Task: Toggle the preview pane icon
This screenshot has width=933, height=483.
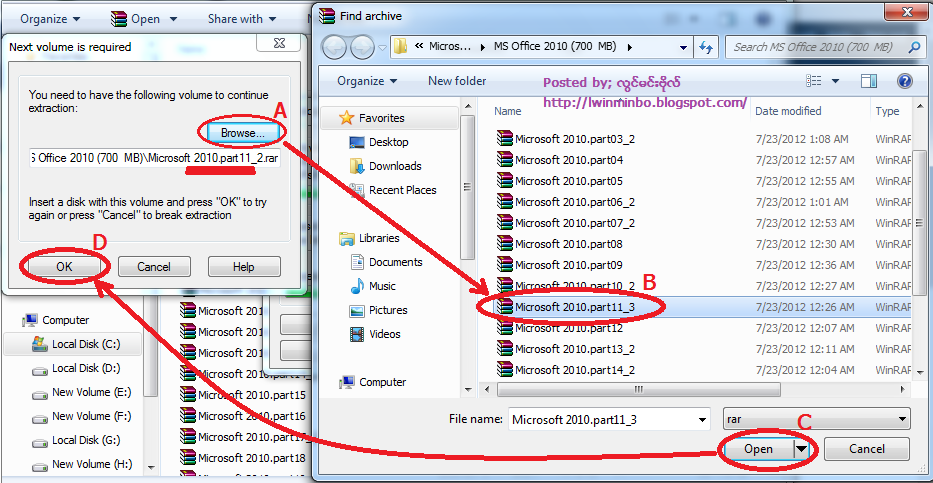Action: pyautogui.click(x=869, y=81)
